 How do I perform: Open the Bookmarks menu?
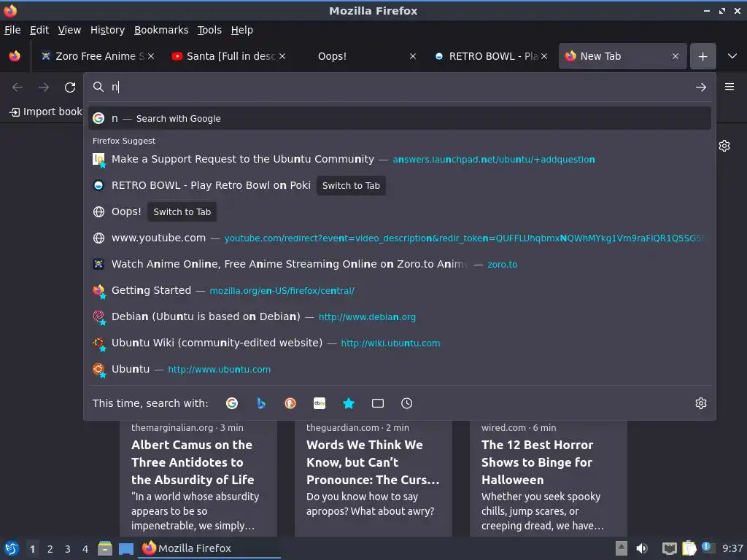(x=161, y=30)
